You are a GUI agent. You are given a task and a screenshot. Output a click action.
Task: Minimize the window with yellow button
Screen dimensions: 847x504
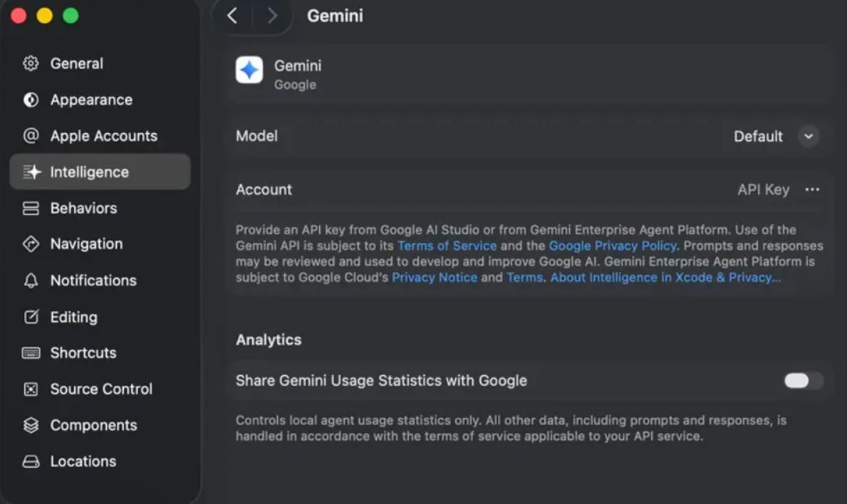[x=45, y=16]
